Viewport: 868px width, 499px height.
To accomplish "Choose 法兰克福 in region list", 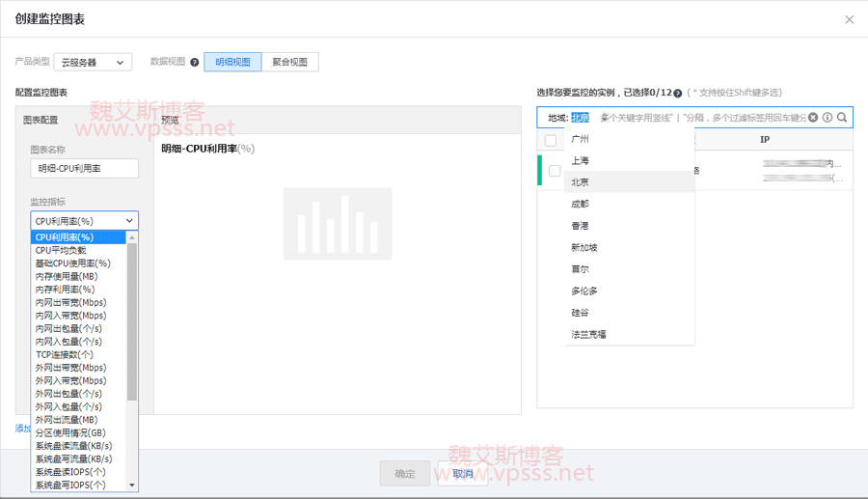I will click(588, 335).
